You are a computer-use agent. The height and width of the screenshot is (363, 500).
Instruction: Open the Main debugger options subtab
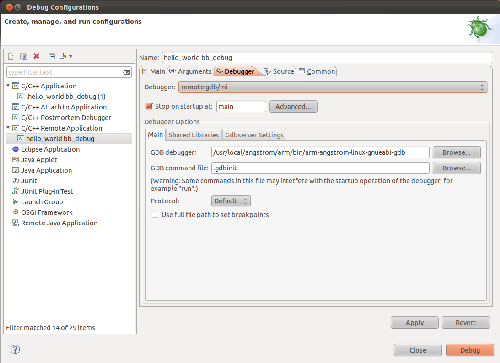click(x=155, y=134)
